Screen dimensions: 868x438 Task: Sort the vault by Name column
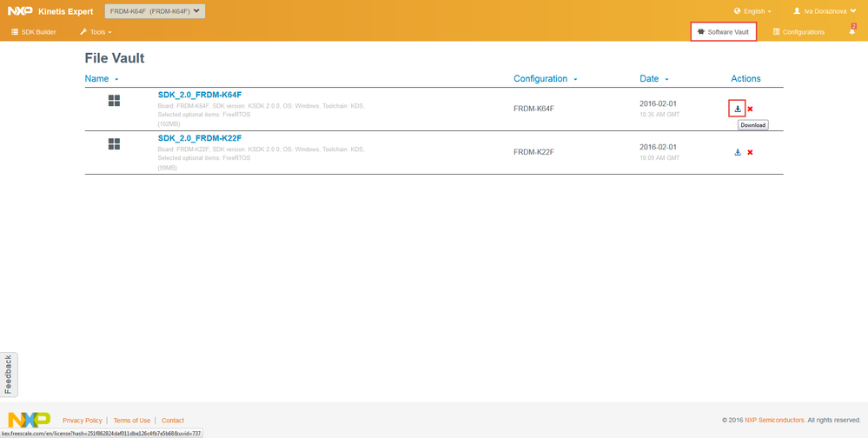tap(102, 78)
